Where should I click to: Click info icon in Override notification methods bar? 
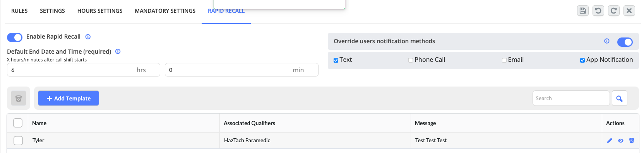[607, 41]
